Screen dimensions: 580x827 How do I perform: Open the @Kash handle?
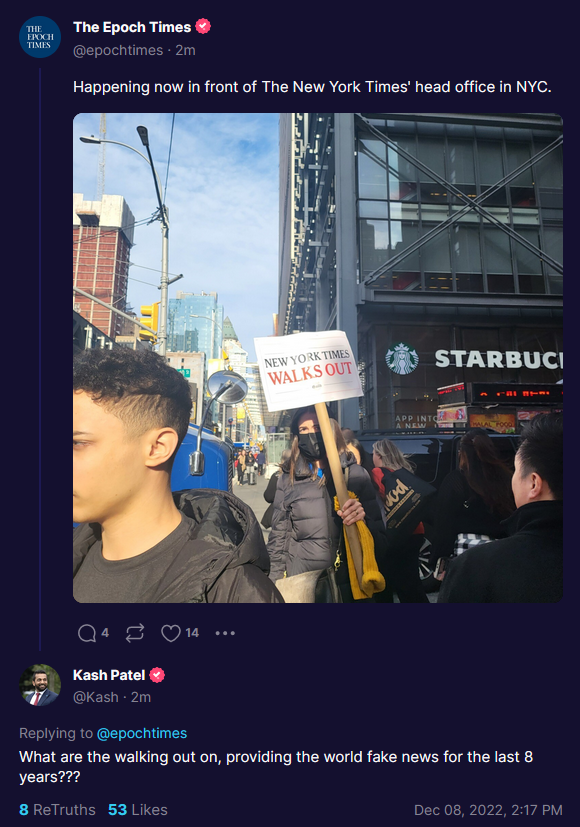click(95, 697)
